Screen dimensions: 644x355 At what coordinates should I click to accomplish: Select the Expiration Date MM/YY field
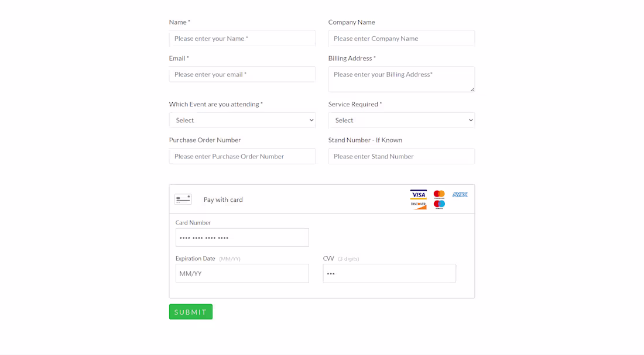(242, 273)
